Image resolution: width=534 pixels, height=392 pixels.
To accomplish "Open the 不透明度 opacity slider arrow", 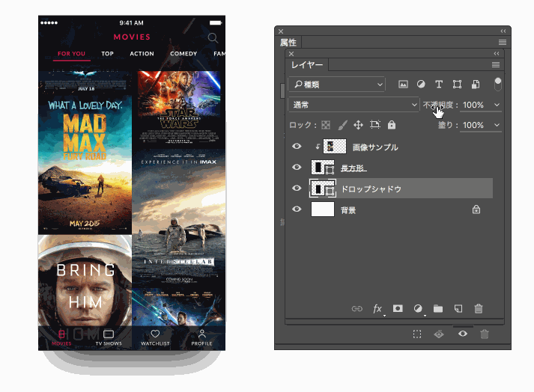I will point(497,105).
